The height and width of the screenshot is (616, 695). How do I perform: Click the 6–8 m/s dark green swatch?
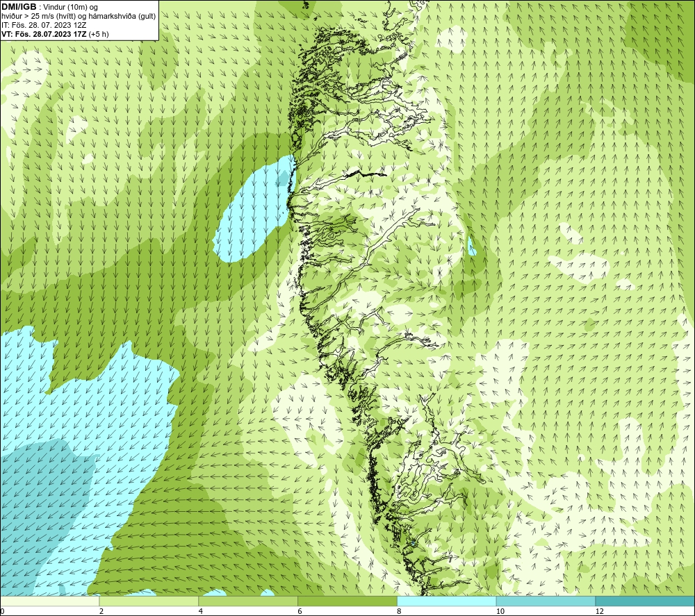point(347,601)
